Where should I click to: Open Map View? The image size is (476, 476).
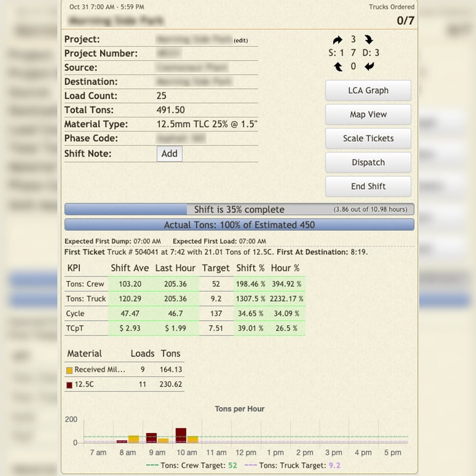(x=368, y=115)
